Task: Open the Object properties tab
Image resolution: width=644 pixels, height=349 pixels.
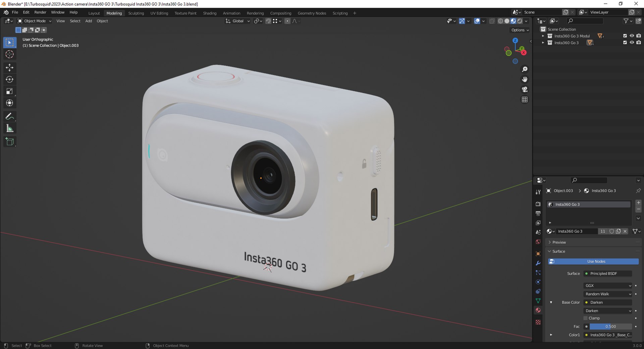Action: 538,254
